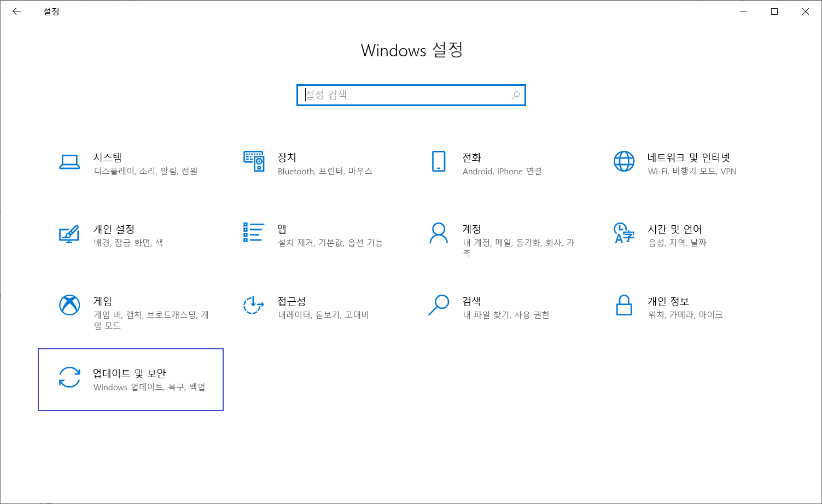The width and height of the screenshot is (822, 504).
Task: Select the 업데이트 및 보안 title
Action: coord(130,373)
